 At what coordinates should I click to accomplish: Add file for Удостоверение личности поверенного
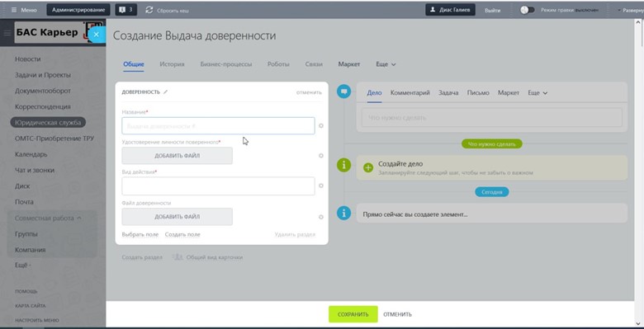pyautogui.click(x=177, y=156)
